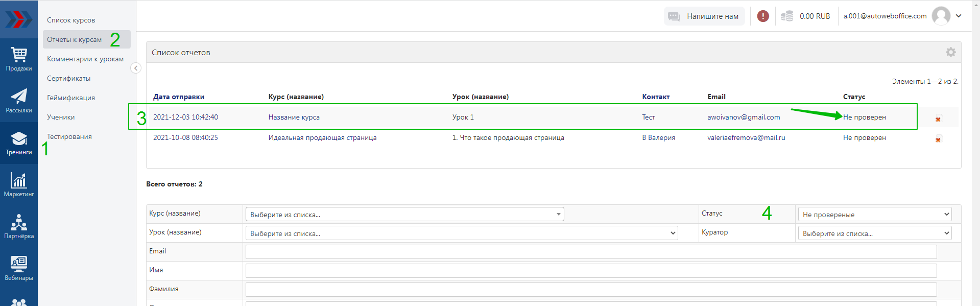Click the Email filter input field

coord(591,252)
